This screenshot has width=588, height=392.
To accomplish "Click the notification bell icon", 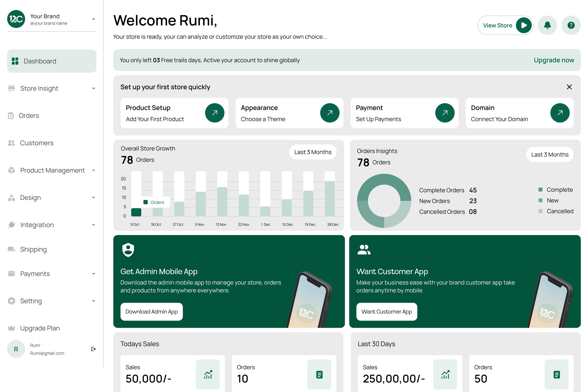I will (547, 25).
